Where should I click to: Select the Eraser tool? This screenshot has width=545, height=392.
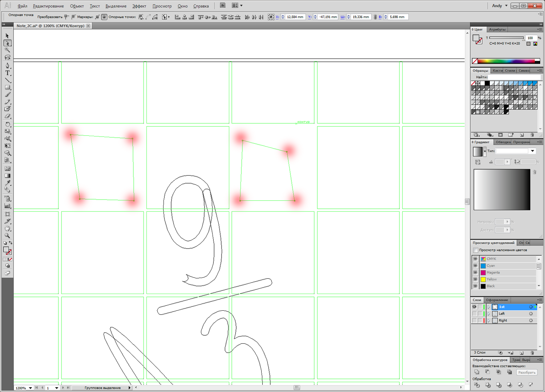pyautogui.click(x=7, y=116)
